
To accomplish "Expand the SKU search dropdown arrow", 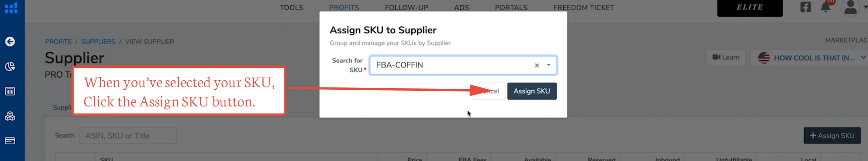I will [549, 65].
